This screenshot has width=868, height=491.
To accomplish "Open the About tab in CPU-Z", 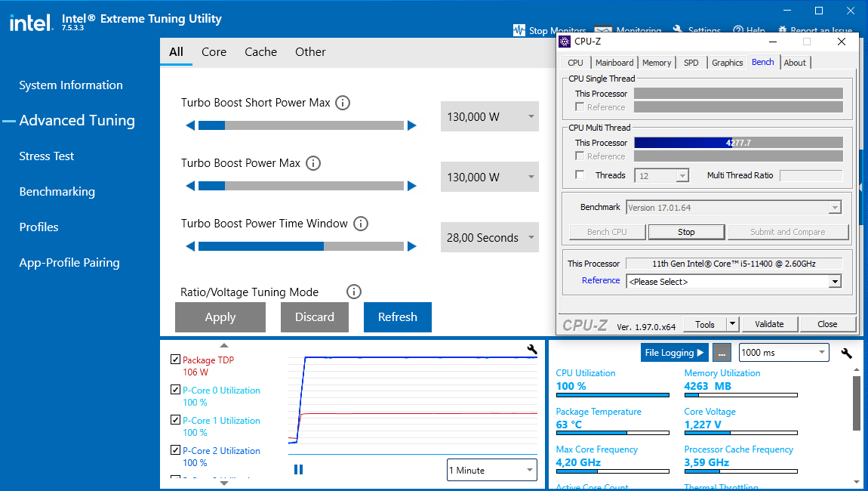I will (795, 63).
